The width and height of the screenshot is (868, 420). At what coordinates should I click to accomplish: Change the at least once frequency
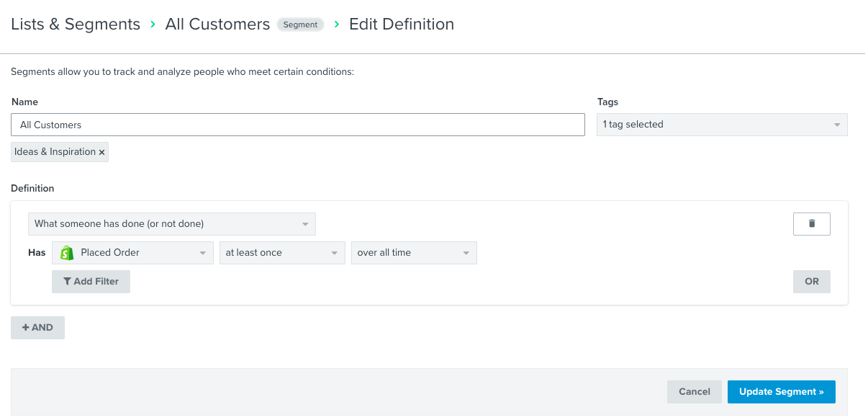click(x=281, y=253)
